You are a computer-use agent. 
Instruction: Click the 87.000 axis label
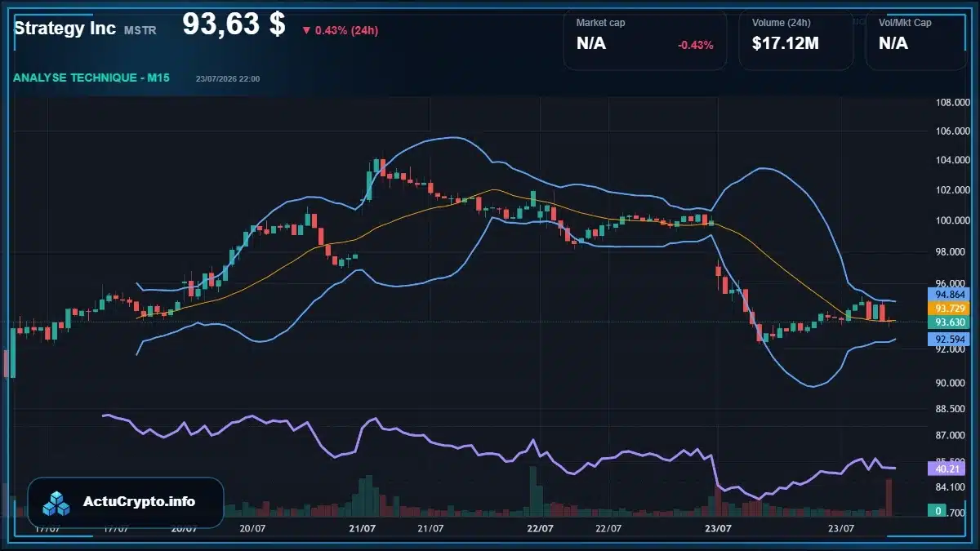pos(951,436)
